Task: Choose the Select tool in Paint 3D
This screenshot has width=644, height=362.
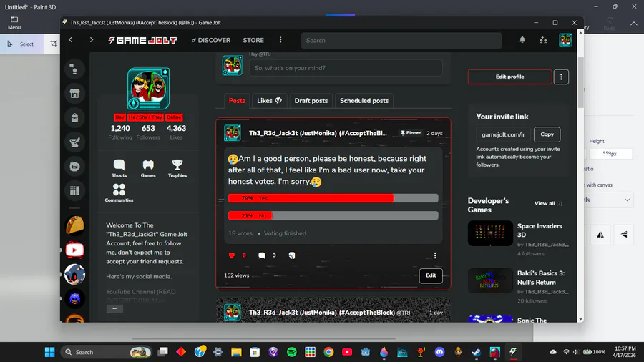Action: click(21, 44)
